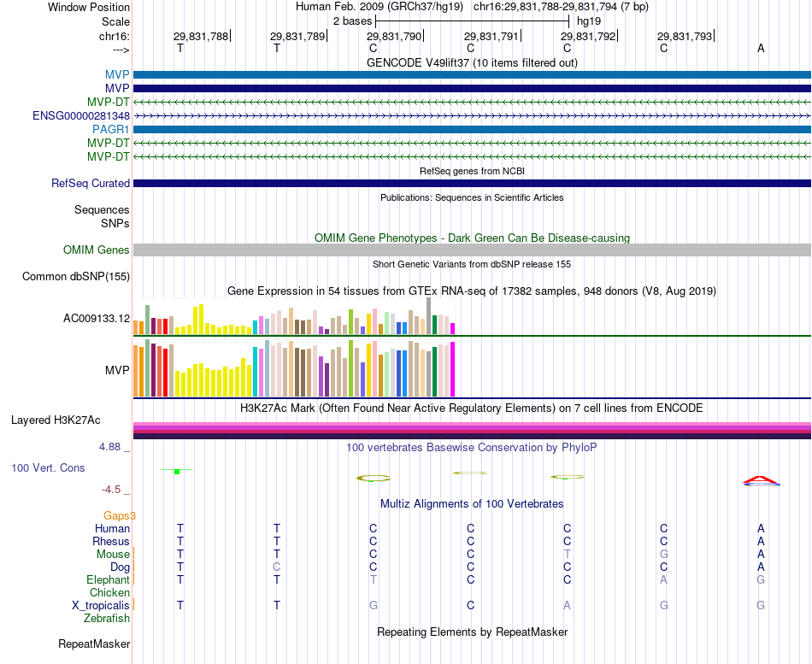812x664 pixels.
Task: Click the green square PhyloP marker at first T
Action: click(177, 472)
